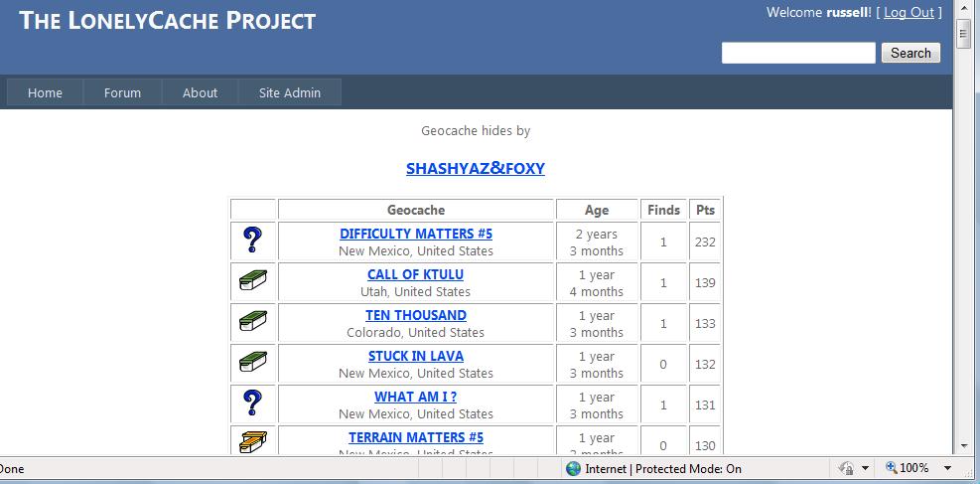Click the page scrollbar up arrow
Screen dimensions: 980x484
coord(963,10)
